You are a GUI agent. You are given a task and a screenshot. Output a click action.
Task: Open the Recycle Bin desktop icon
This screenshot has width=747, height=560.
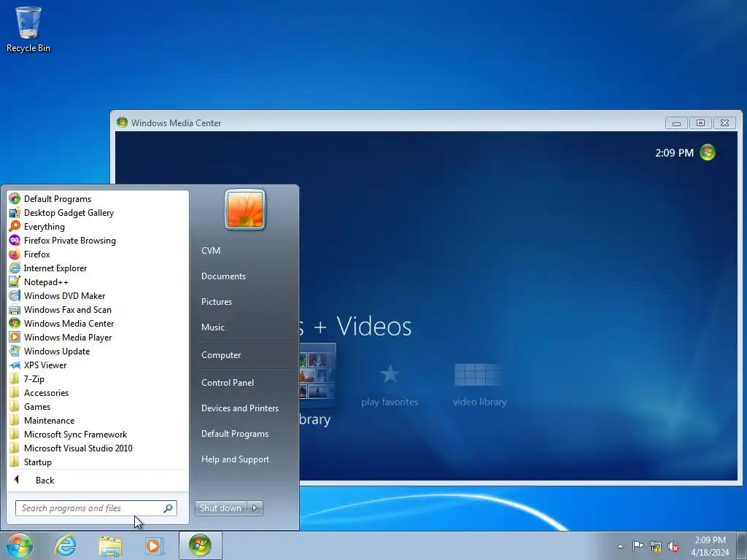pyautogui.click(x=28, y=28)
